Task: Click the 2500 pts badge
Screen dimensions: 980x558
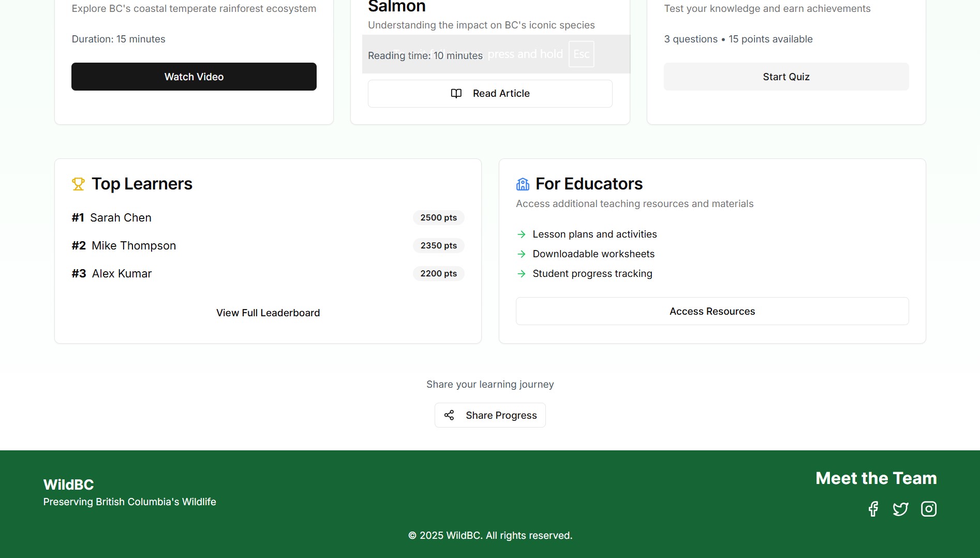Action: pos(439,218)
